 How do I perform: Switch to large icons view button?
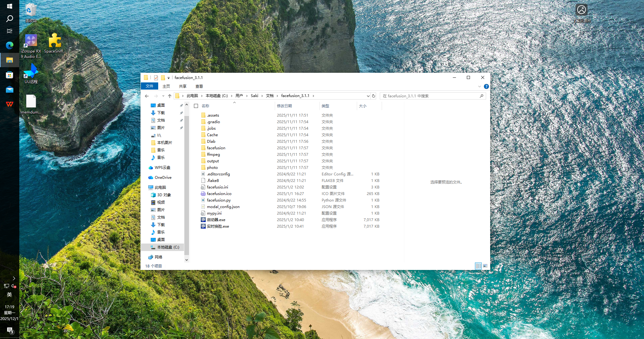[x=485, y=266]
